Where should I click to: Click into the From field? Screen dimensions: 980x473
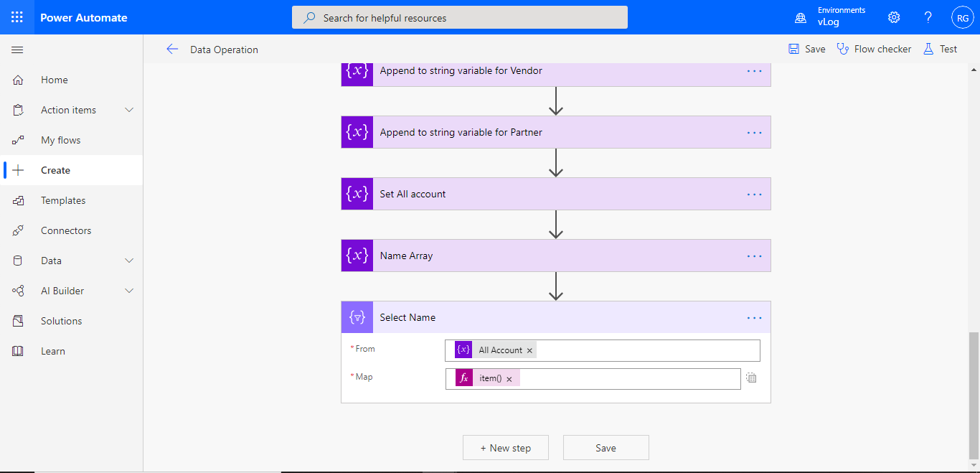(x=603, y=350)
